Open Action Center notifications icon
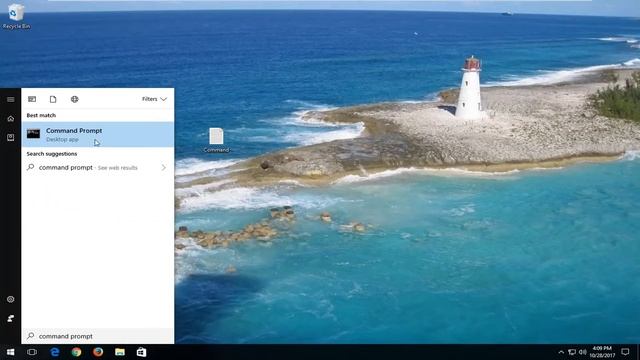 click(625, 352)
